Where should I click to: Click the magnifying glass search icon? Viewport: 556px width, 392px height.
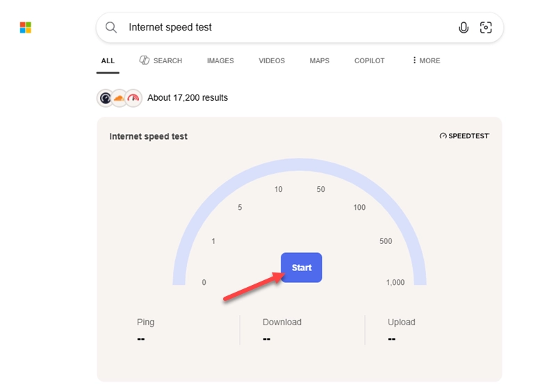click(111, 27)
